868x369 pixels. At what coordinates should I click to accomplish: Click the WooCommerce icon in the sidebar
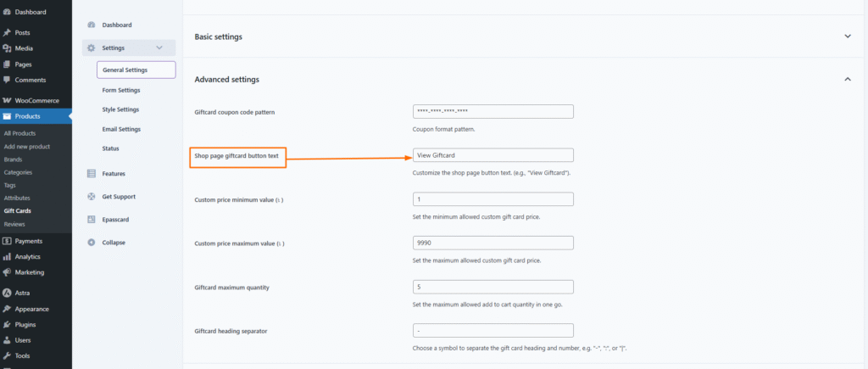(x=8, y=100)
